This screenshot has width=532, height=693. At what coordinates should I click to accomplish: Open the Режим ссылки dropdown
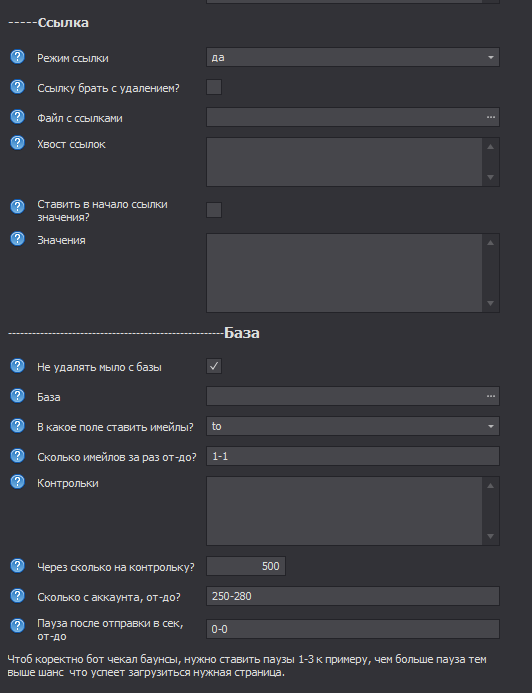point(353,57)
